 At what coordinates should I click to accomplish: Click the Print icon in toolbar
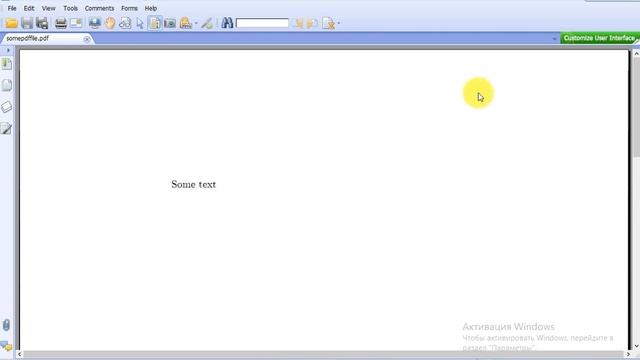pyautogui.click(x=61, y=23)
